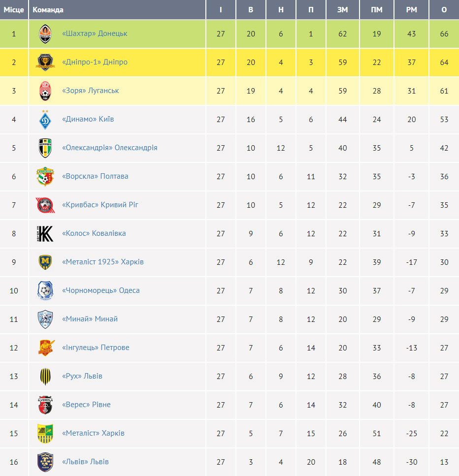
Task: Click the Dnipro-1 club crest
Action: [x=45, y=62]
